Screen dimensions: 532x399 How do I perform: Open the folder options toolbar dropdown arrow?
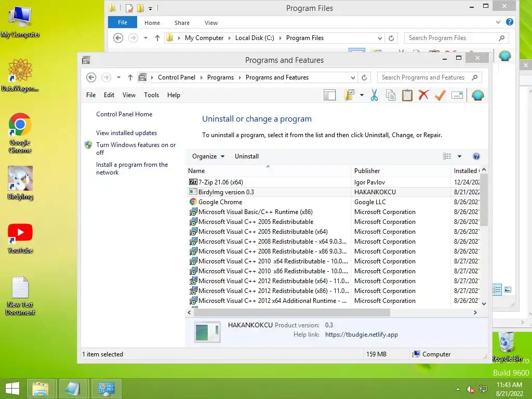pos(362,96)
